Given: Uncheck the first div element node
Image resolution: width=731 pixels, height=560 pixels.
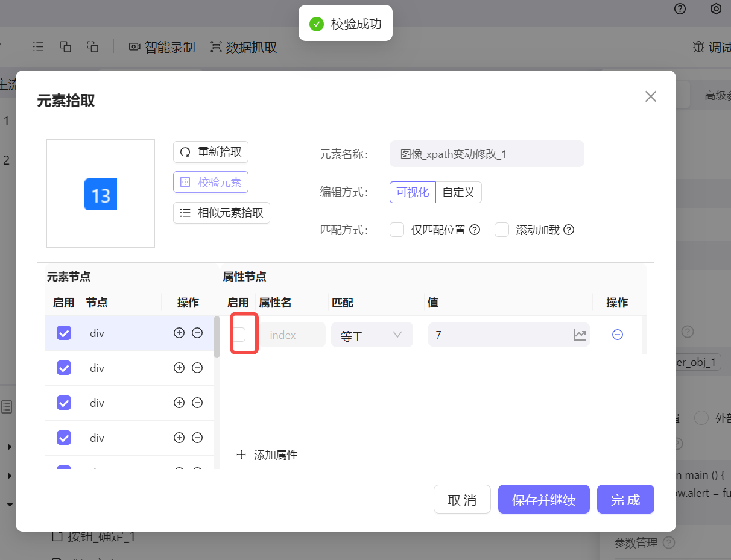Looking at the screenshot, I should pyautogui.click(x=63, y=332).
